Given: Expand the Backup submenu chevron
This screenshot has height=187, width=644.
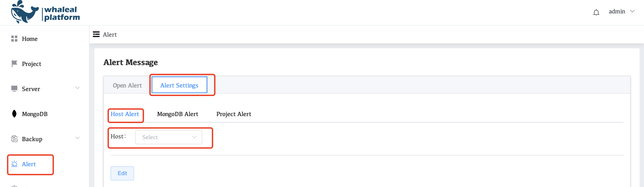Looking at the screenshot, I should [77, 138].
